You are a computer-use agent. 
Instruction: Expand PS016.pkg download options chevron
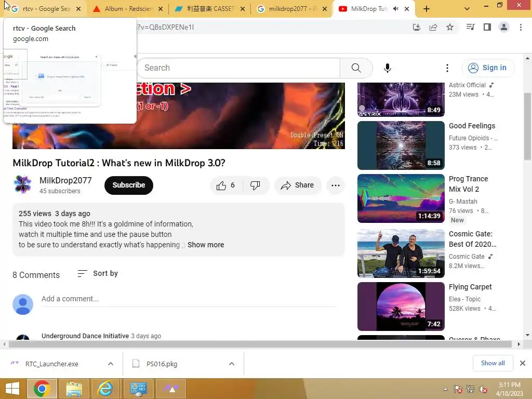pyautogui.click(x=232, y=364)
